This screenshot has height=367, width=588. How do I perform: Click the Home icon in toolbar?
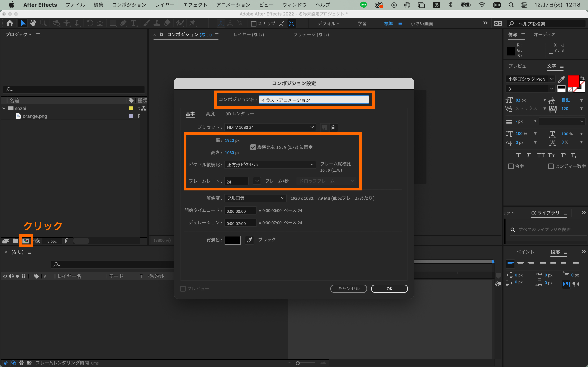coord(10,23)
